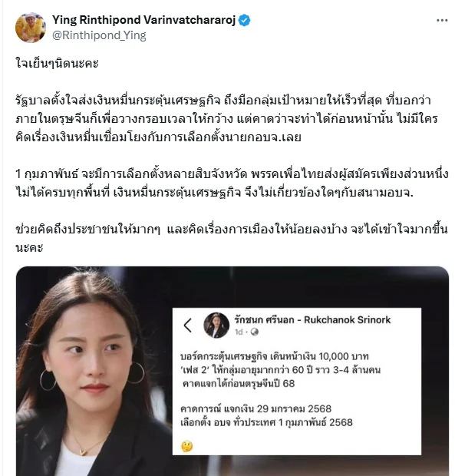The height and width of the screenshot is (476, 455).
Task: Click the paragraph starting ช่วยคิดถึงประชาชน
Action: [x=232, y=238]
